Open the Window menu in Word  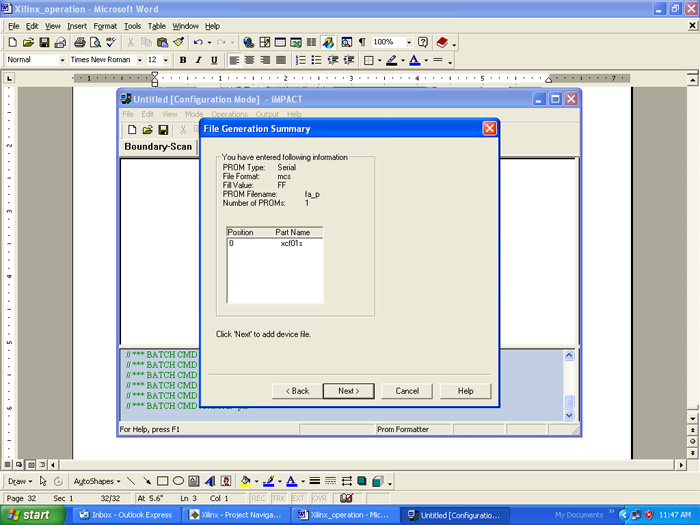[185, 26]
